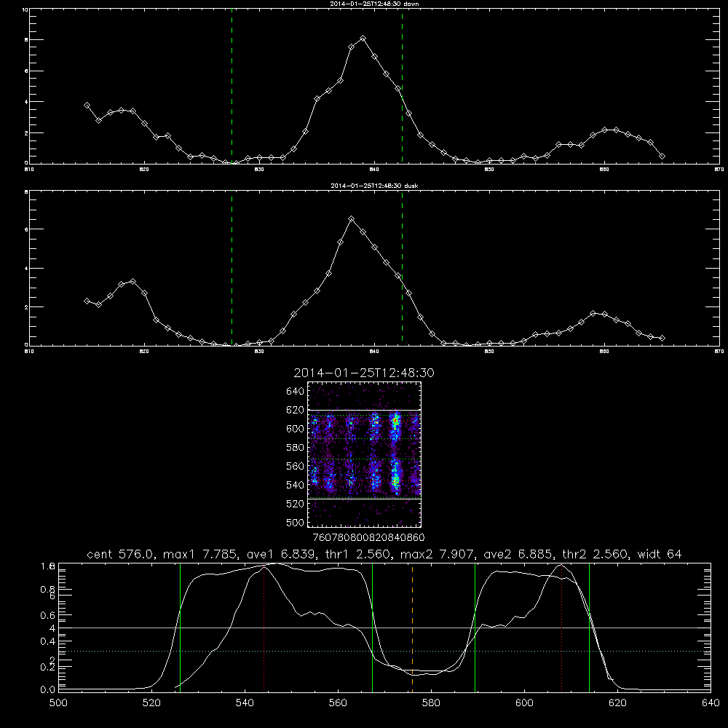Click spectral image y-axis label 580
Screen dimensions: 728x728
[x=295, y=448]
